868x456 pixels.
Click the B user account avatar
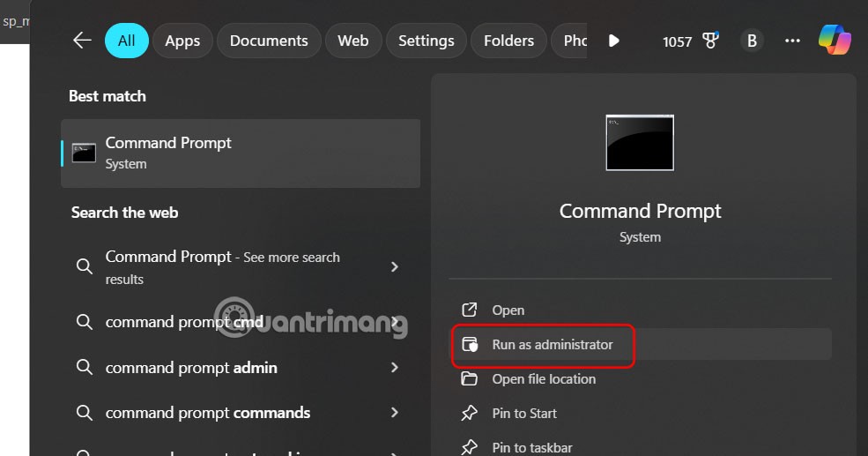coord(752,41)
